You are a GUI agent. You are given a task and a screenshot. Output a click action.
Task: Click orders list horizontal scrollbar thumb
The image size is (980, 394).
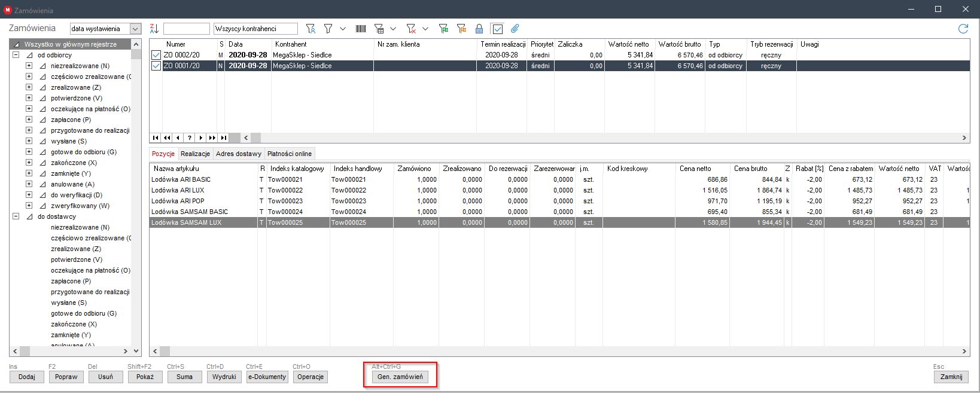(x=255, y=138)
